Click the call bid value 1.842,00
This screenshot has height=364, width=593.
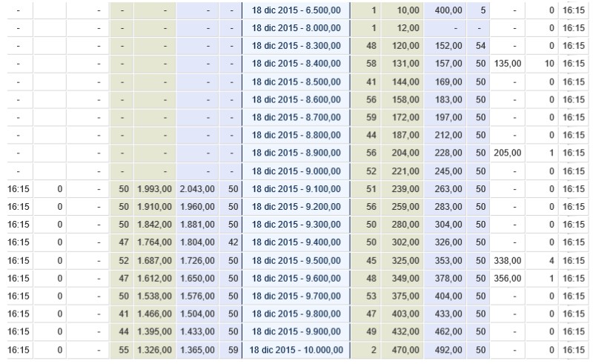154,225
